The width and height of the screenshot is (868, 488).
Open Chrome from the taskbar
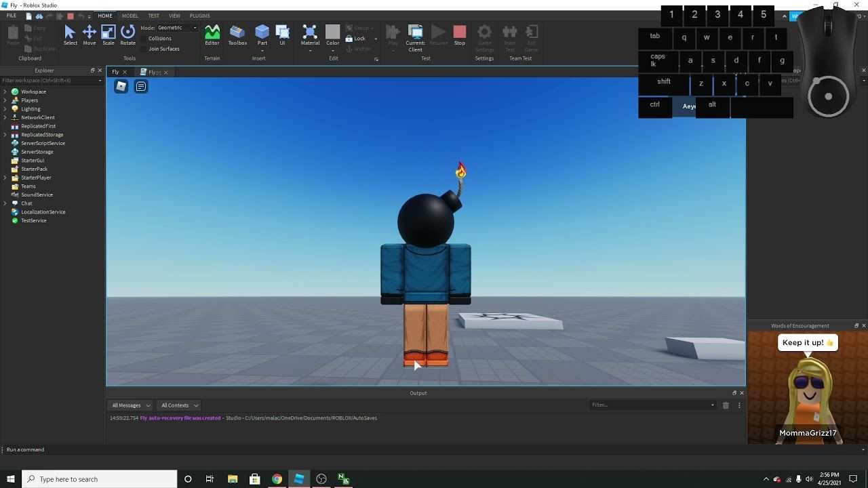click(x=277, y=479)
